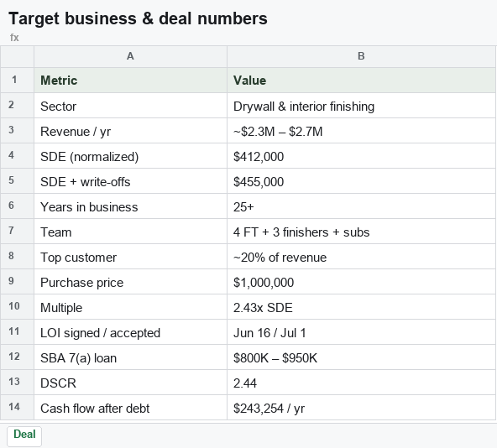Select the '~$2.3M – $2.7M' cell
The image size is (497, 448).
361,131
